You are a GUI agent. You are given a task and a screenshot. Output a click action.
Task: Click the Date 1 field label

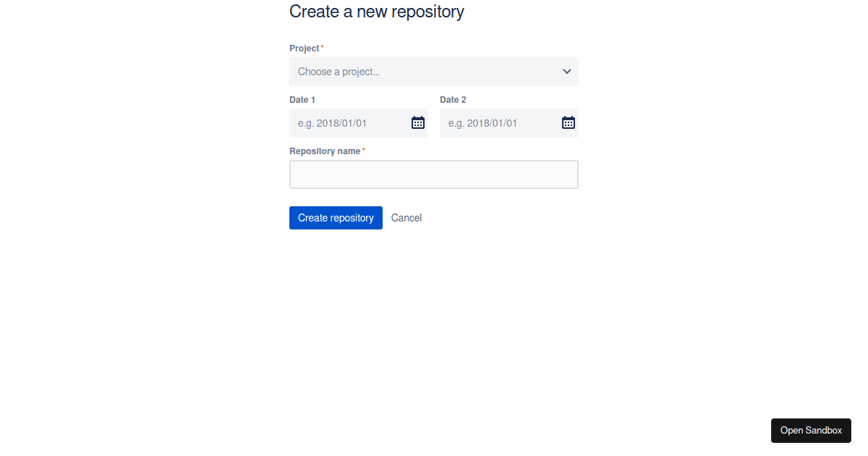coord(302,99)
